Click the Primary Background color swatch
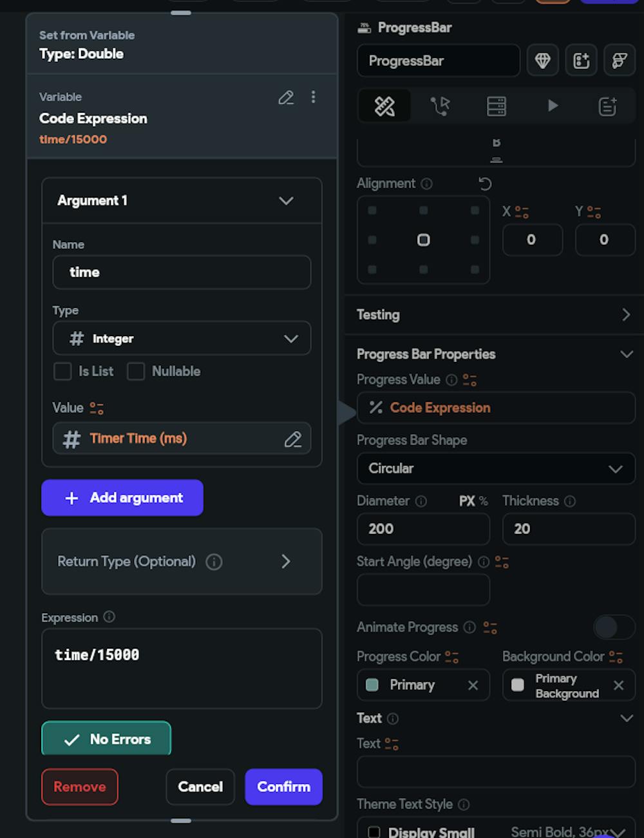 [518, 685]
